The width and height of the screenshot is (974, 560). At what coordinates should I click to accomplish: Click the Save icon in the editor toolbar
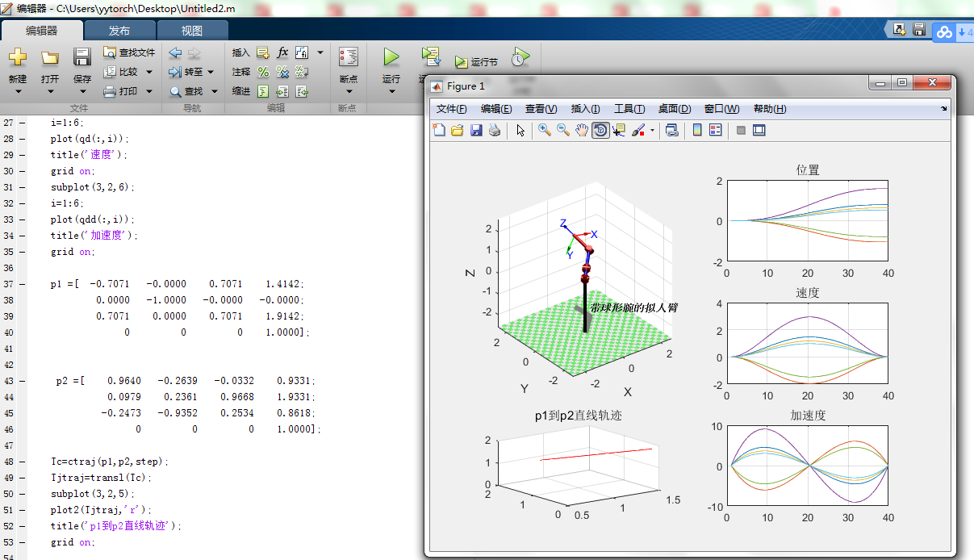tap(82, 55)
